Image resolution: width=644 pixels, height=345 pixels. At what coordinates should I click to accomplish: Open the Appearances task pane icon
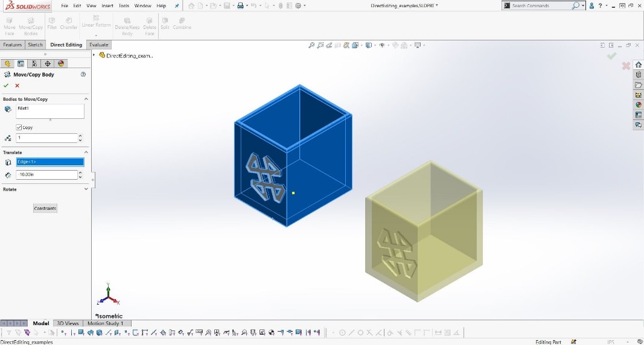coord(638,105)
